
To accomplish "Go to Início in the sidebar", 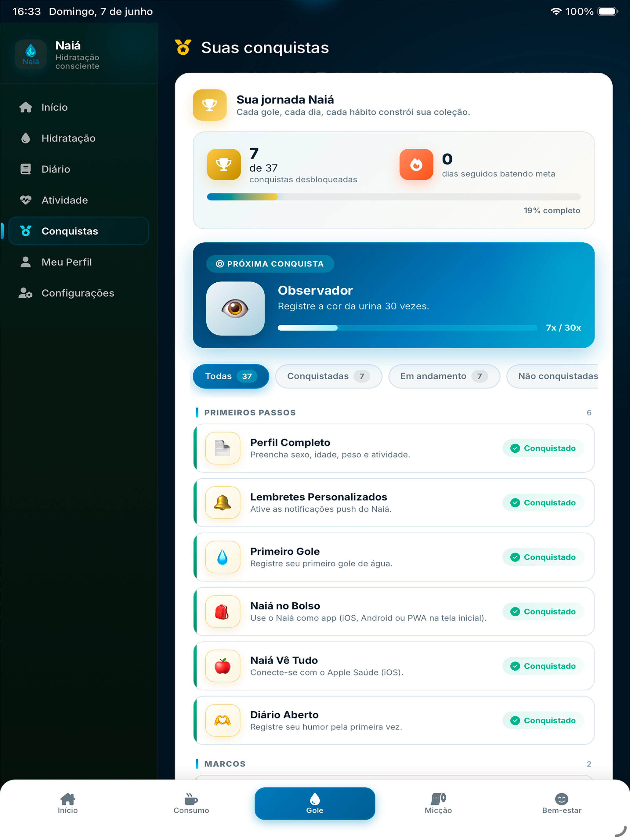I will click(x=79, y=107).
